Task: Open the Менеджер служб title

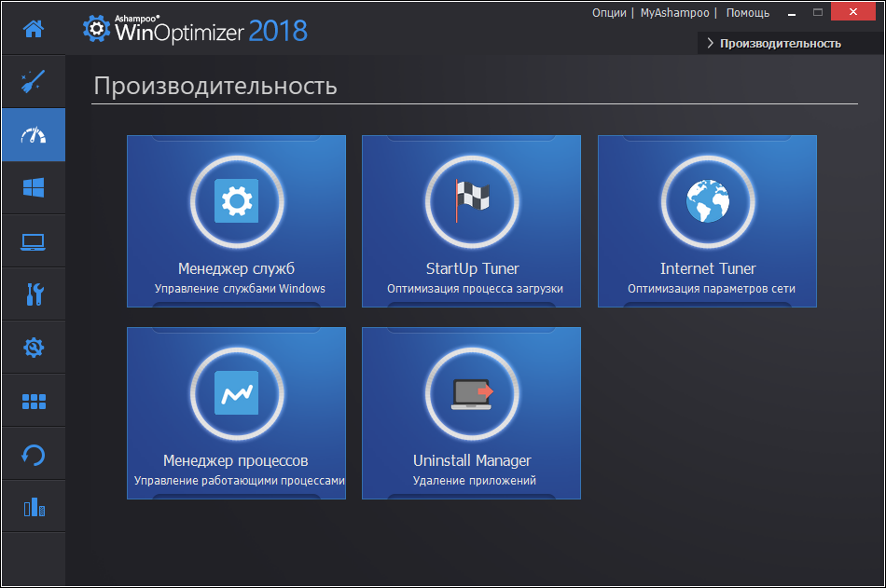Action: click(236, 268)
